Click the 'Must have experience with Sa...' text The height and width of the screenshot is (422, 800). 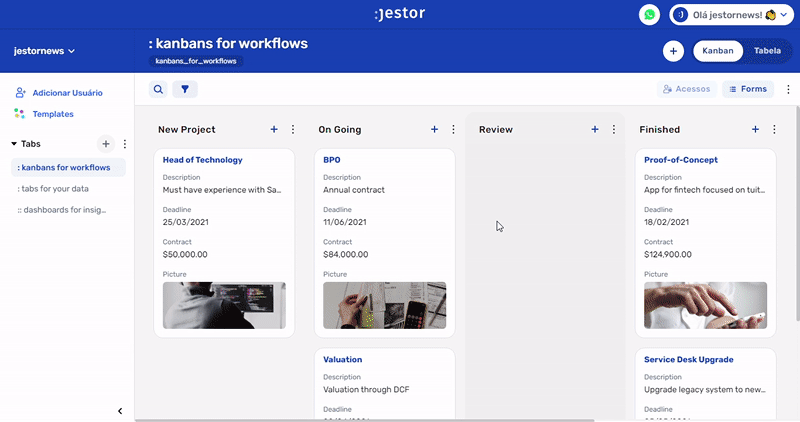[x=221, y=190]
